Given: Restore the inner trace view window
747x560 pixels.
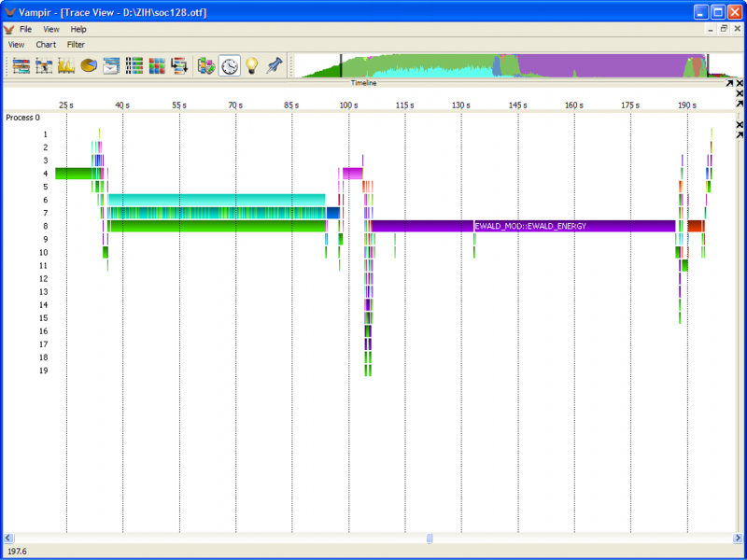Looking at the screenshot, I should point(724,29).
